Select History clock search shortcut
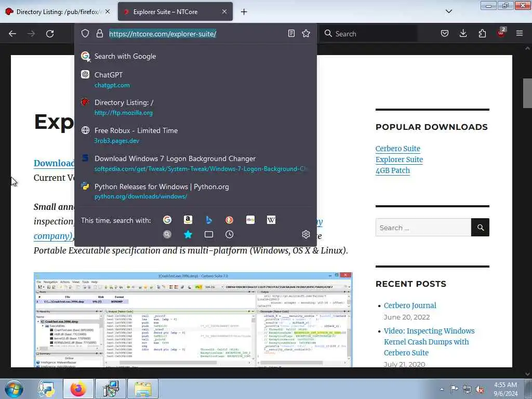 click(x=229, y=234)
